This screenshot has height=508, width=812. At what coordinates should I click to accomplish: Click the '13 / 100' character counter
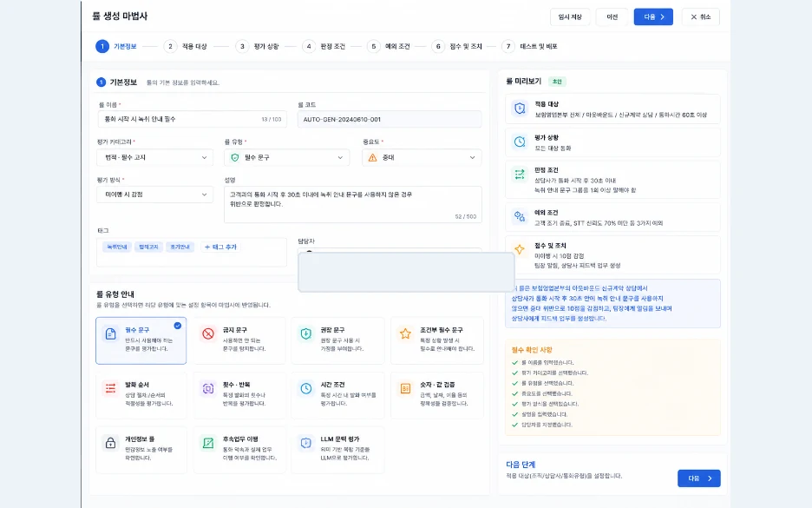[272, 119]
